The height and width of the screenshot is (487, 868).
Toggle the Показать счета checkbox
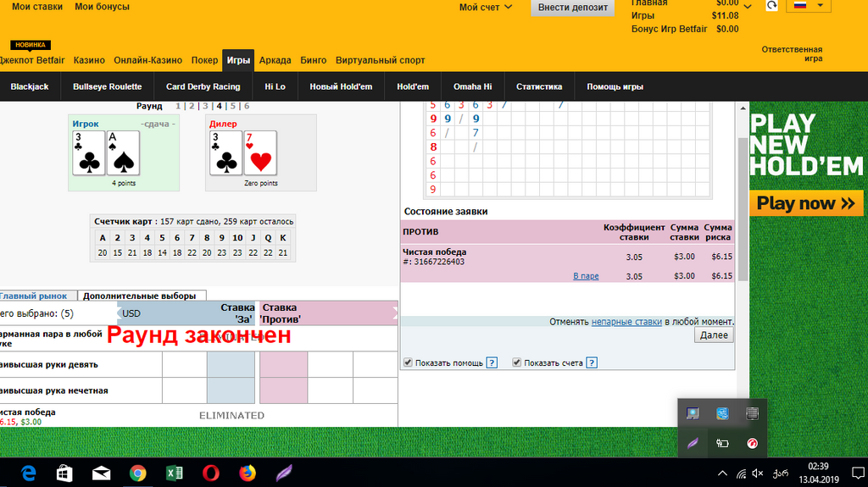[x=516, y=362]
